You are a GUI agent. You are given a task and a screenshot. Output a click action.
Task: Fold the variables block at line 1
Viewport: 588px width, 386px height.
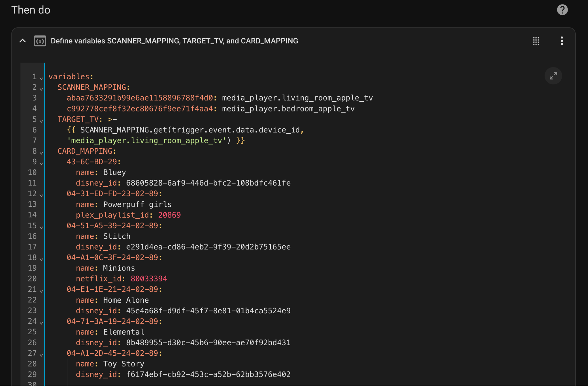tap(41, 78)
